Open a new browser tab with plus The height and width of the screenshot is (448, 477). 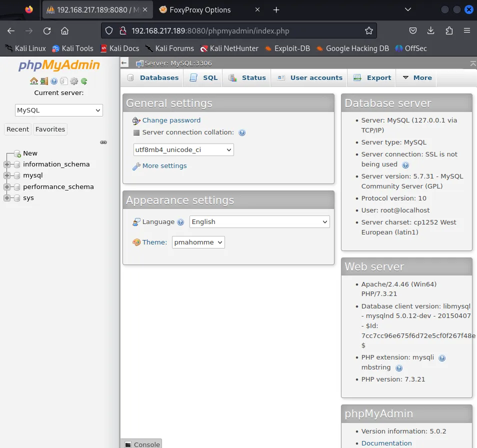pyautogui.click(x=276, y=10)
